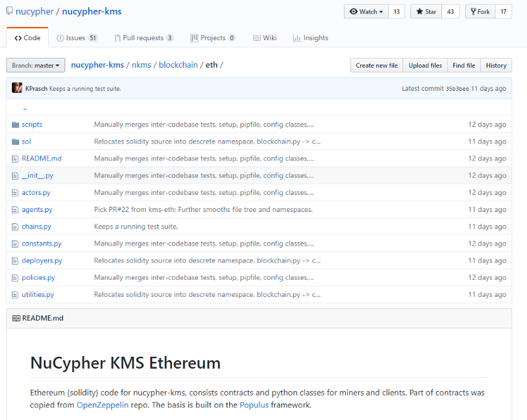Image resolution: width=527 pixels, height=420 pixels.
Task: Click the file icon beside agents.py
Action: pyautogui.click(x=14, y=209)
